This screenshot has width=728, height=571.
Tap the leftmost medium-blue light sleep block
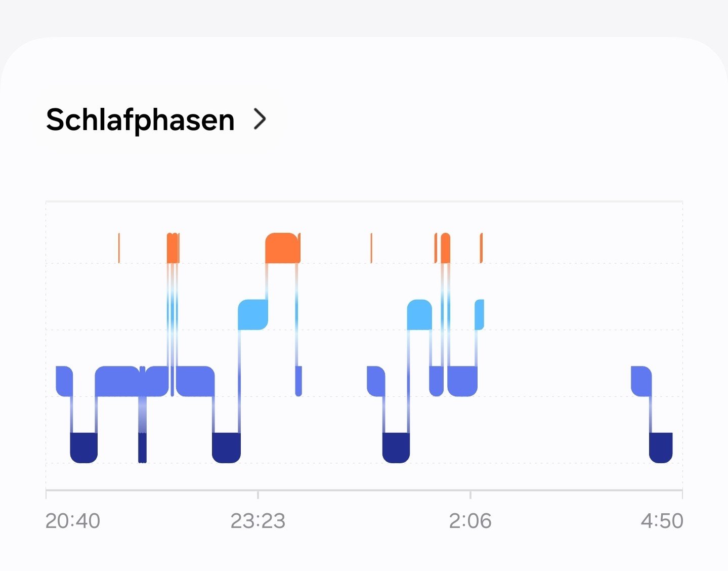pos(64,381)
